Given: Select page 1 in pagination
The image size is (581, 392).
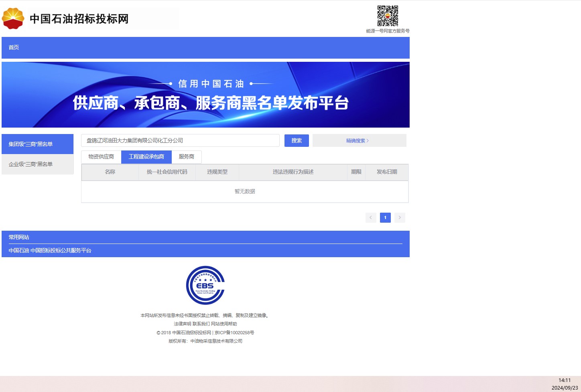Looking at the screenshot, I should click(385, 217).
